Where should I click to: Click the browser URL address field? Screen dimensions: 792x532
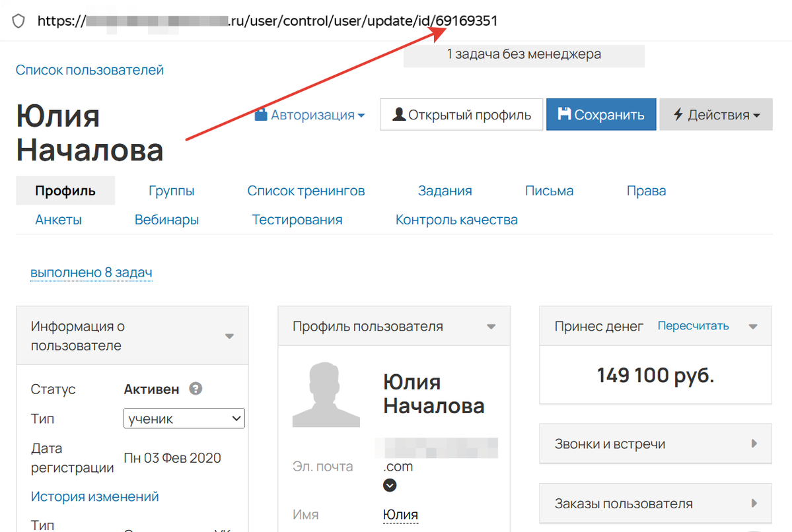(264, 20)
